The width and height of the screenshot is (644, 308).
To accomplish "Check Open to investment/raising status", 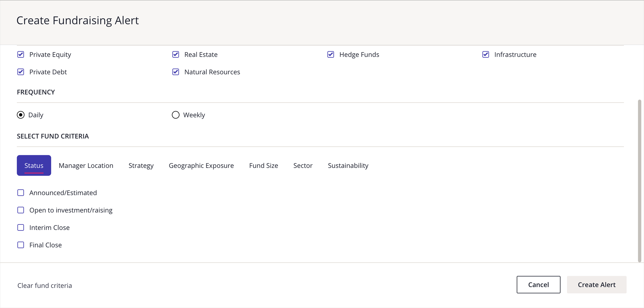I will point(21,210).
